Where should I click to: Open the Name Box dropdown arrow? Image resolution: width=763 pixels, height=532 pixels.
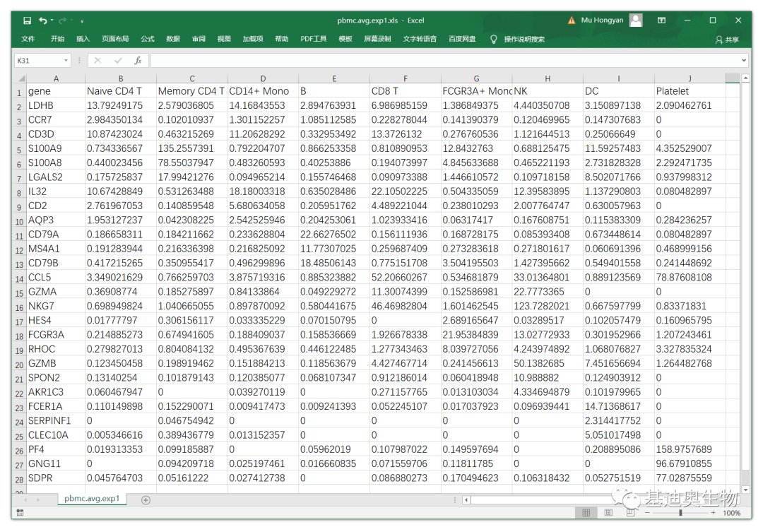(66, 61)
